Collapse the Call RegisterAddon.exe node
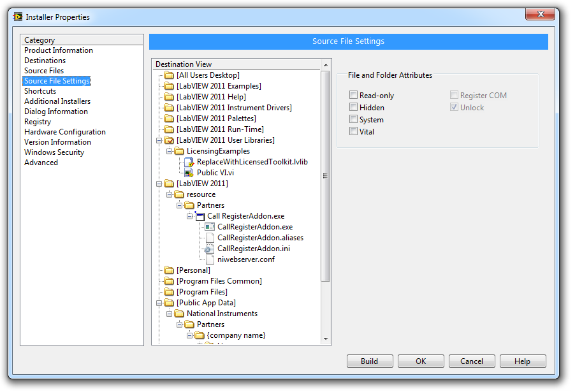Screen dimensions: 575x392 click(189, 216)
